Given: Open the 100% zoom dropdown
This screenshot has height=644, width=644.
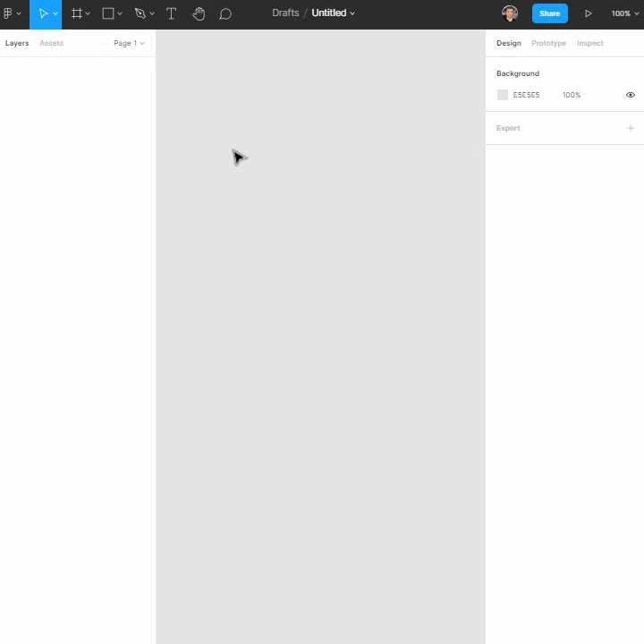Looking at the screenshot, I should [x=624, y=13].
